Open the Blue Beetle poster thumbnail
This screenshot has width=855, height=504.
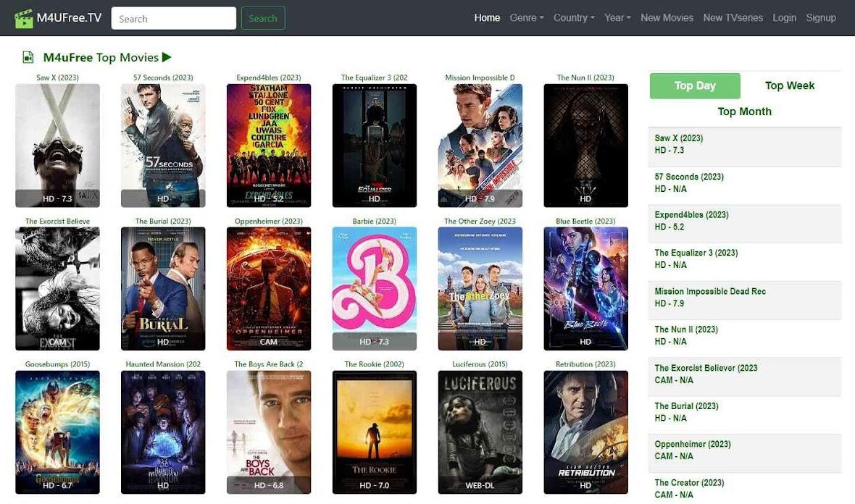(585, 289)
